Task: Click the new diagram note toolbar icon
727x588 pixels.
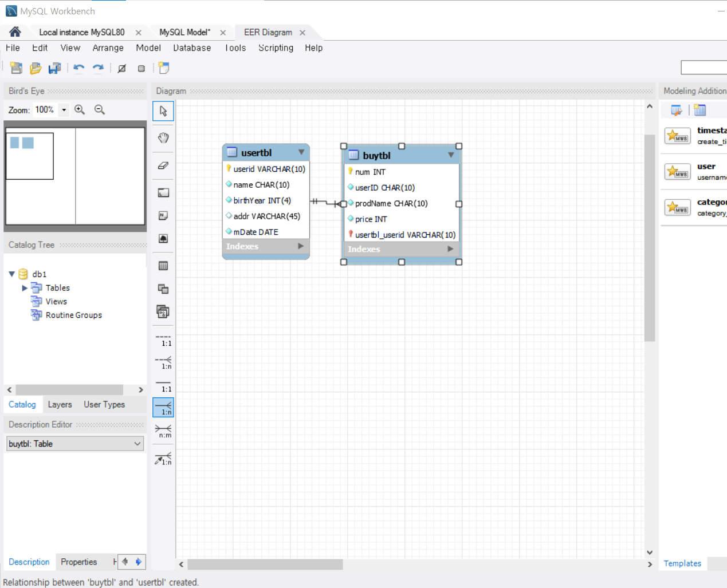Action: coord(164,68)
